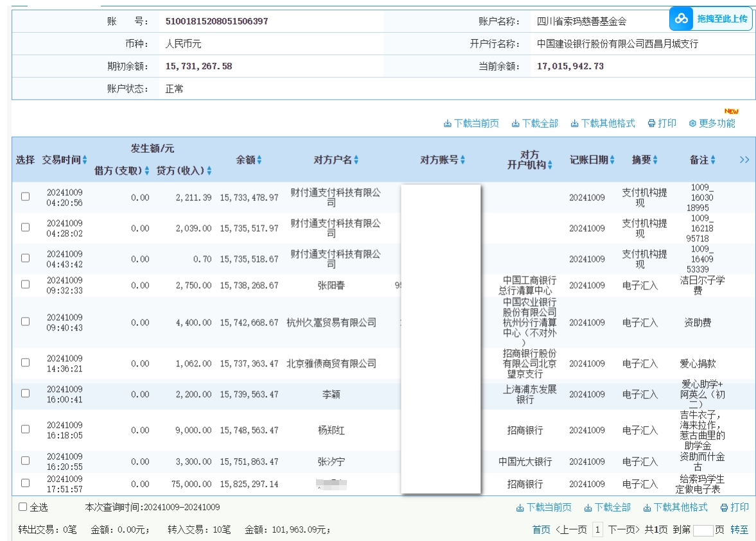
Task: Tick the 张汐宁 transaction checkbox
Action: pos(26,461)
